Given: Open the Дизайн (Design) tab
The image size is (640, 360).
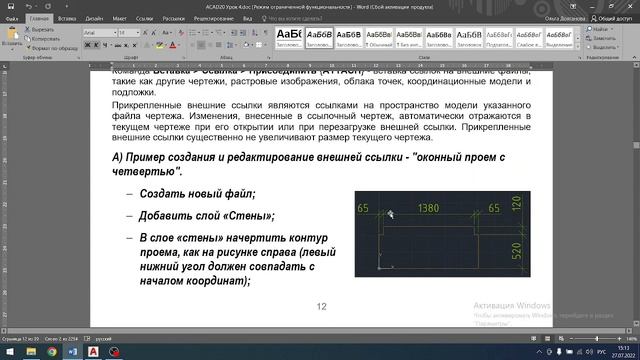Looking at the screenshot, I should click(94, 18).
